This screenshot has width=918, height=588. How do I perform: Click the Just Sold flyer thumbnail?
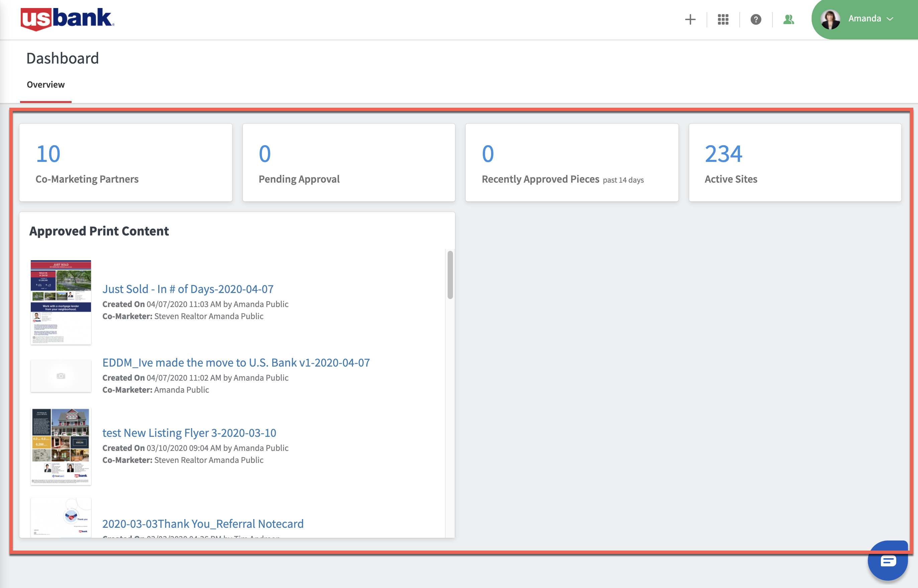tap(61, 302)
